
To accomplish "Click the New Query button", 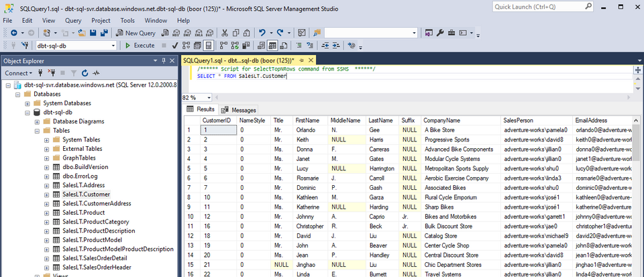I will 136,32.
